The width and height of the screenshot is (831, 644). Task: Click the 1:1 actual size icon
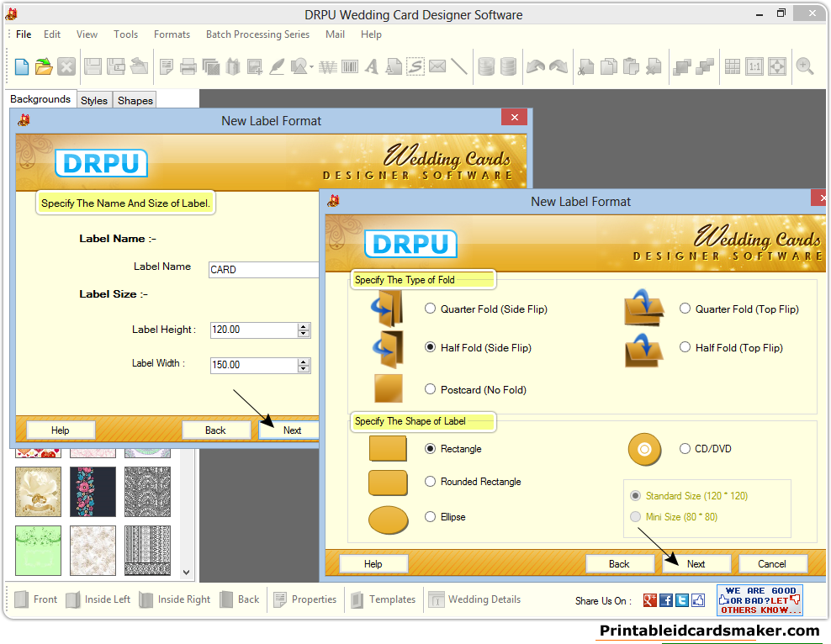754,66
